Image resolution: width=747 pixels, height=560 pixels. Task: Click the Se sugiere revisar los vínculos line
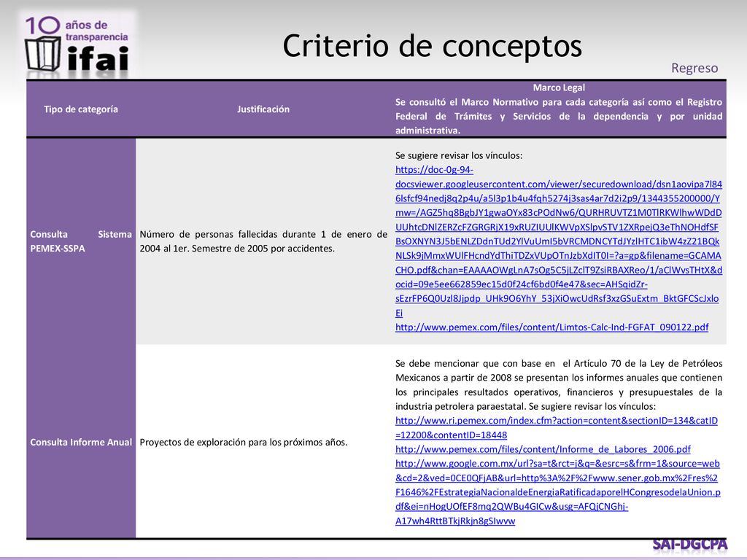click(459, 155)
